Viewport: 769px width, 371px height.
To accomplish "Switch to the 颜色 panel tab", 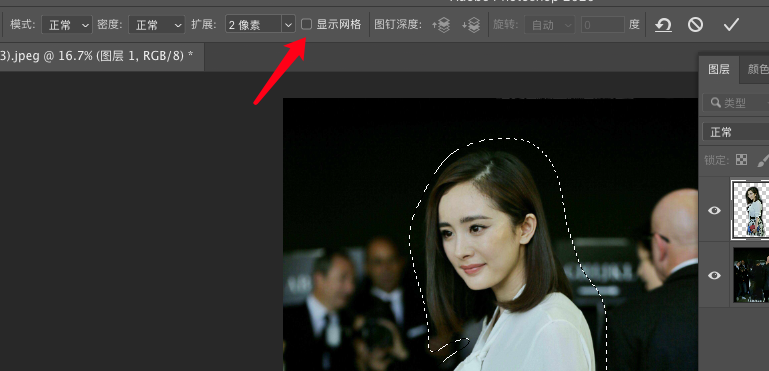I will coord(756,69).
